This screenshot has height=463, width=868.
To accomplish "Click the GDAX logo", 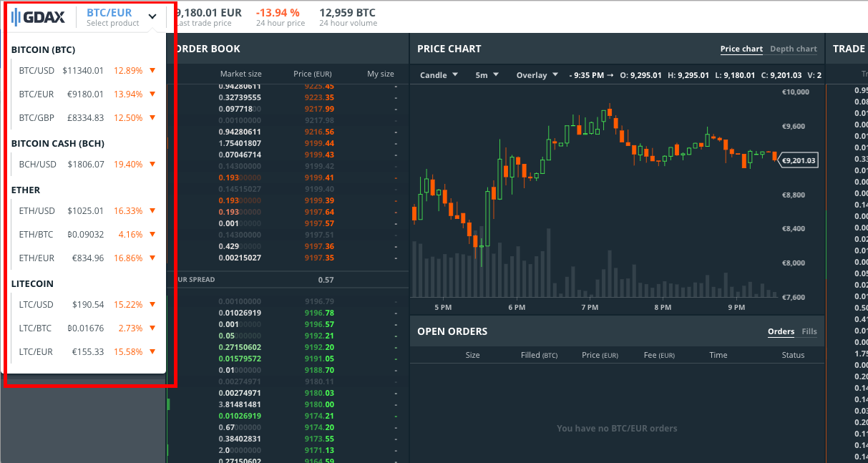I will coord(39,17).
